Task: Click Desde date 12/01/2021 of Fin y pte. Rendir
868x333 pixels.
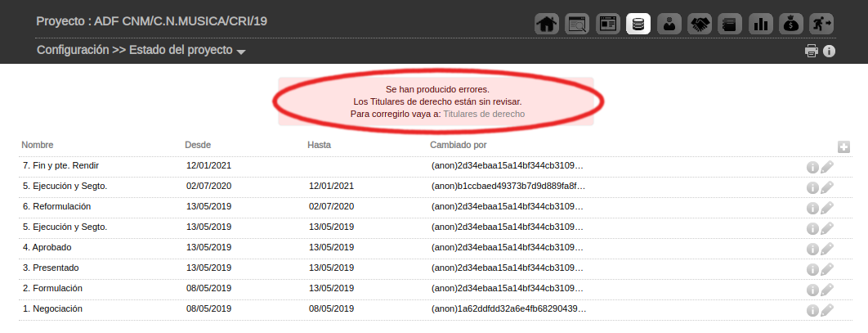Action: point(208,165)
